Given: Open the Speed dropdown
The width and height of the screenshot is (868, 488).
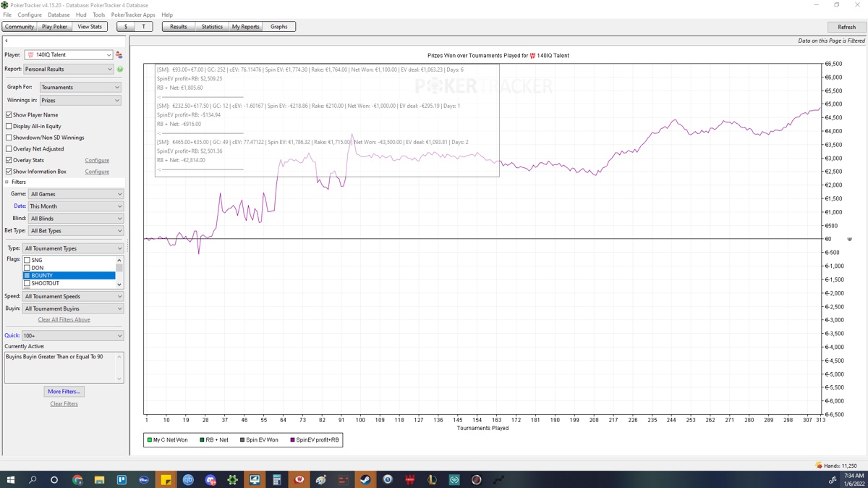Looking at the screenshot, I should coord(73,296).
